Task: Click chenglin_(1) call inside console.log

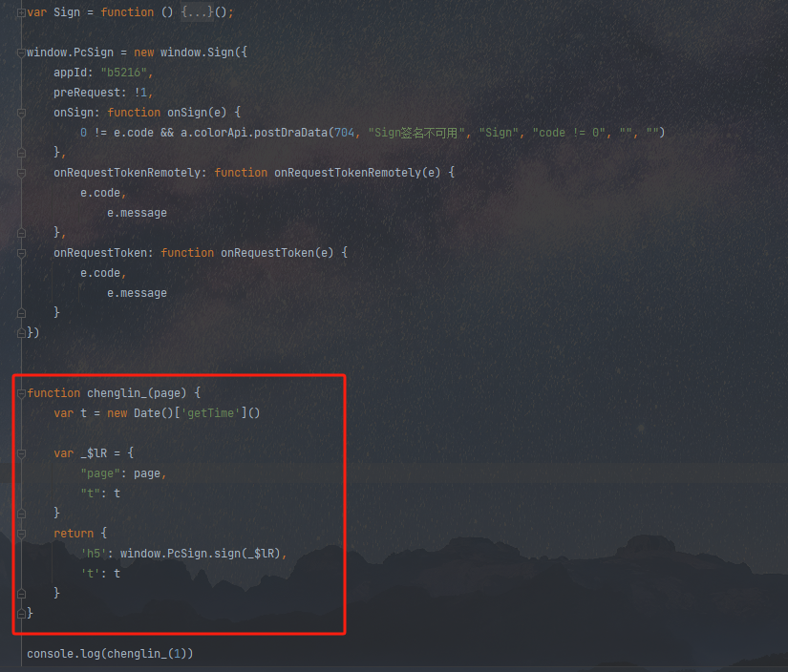Action: click(x=147, y=654)
